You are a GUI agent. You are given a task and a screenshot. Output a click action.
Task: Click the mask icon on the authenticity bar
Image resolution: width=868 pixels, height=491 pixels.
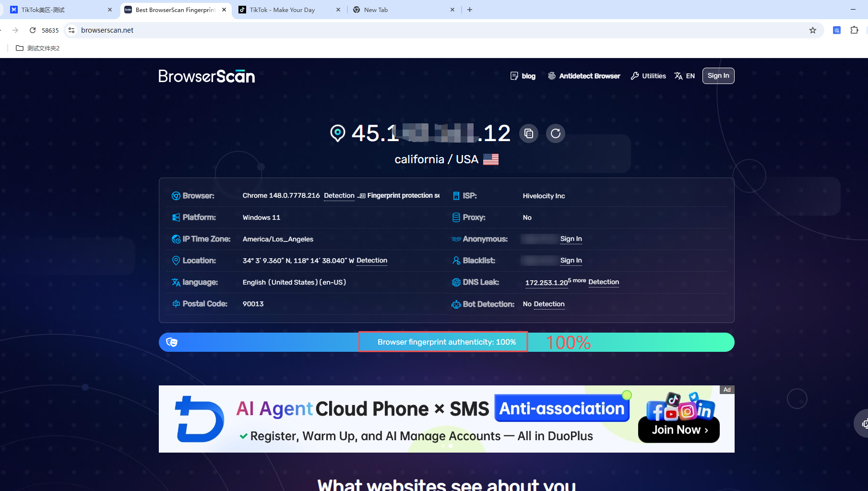click(x=172, y=342)
